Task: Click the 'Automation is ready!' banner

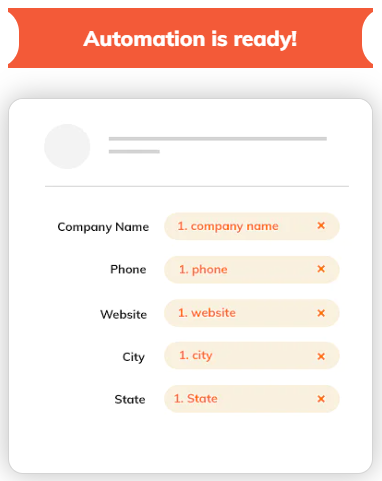Action: 190,38
